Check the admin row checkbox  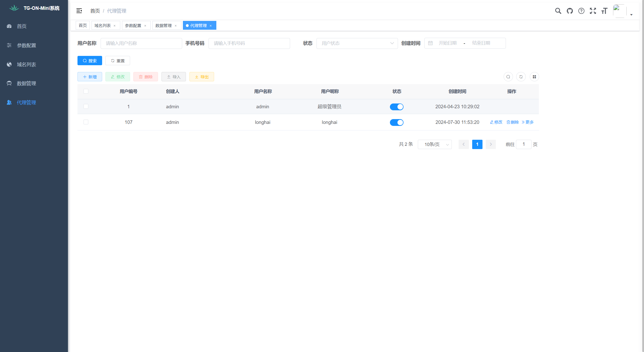[86, 107]
